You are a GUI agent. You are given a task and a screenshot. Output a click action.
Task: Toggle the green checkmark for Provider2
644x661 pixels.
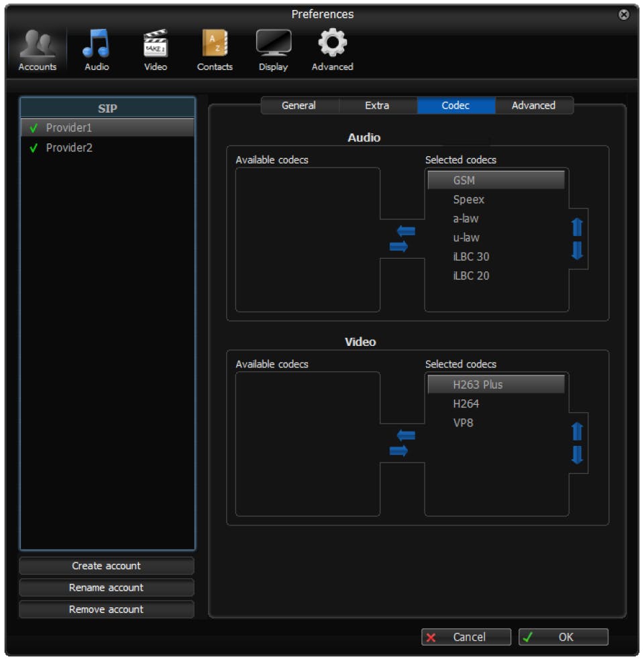click(x=34, y=148)
